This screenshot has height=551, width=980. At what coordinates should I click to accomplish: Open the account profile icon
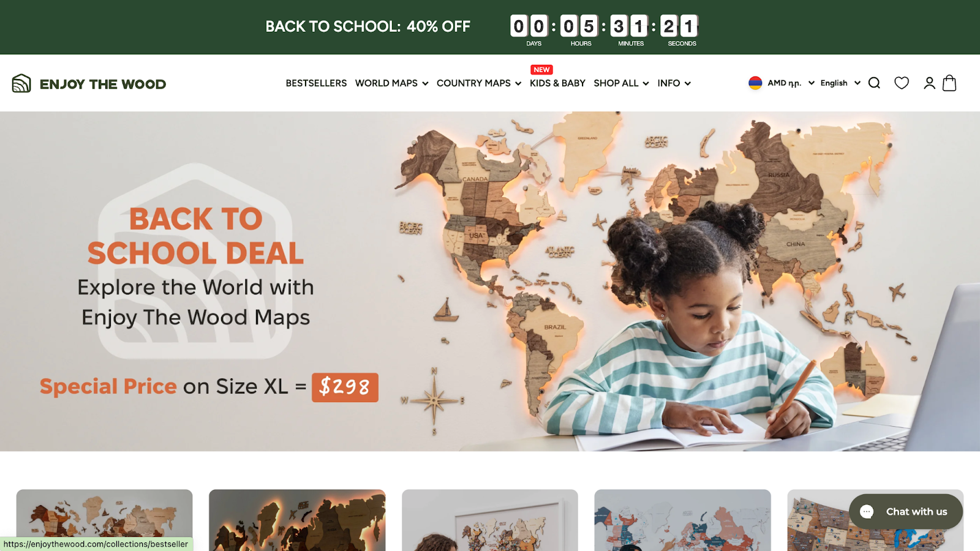929,83
